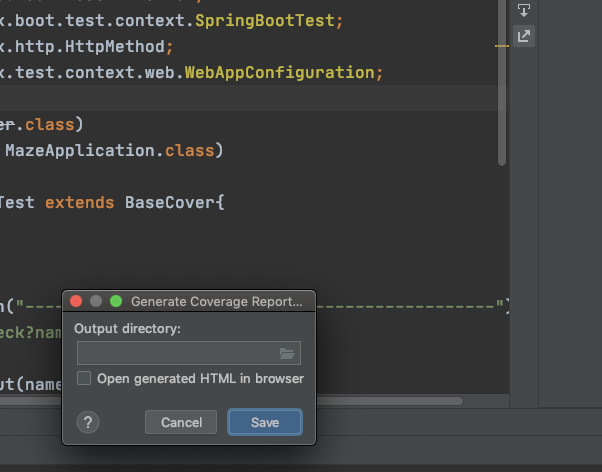Click the yellow warning marker on scrollbar stripe
This screenshot has width=602, height=472.
point(502,46)
